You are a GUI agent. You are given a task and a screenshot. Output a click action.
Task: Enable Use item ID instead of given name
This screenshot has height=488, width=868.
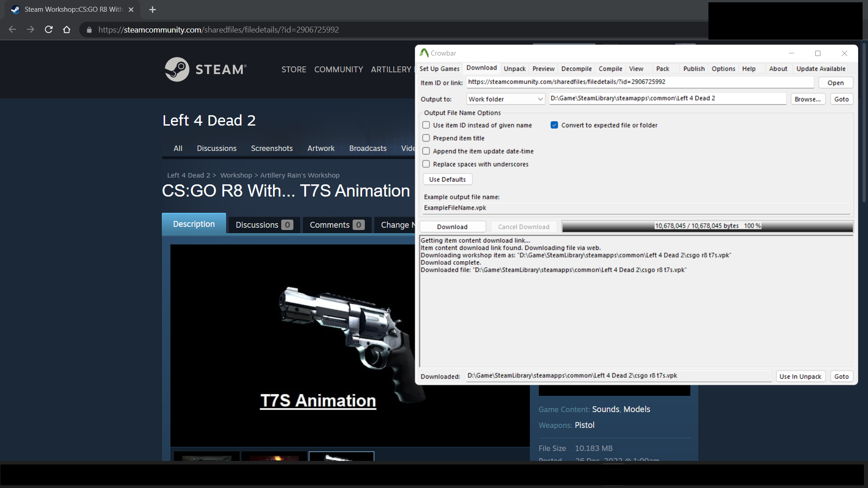(x=426, y=125)
